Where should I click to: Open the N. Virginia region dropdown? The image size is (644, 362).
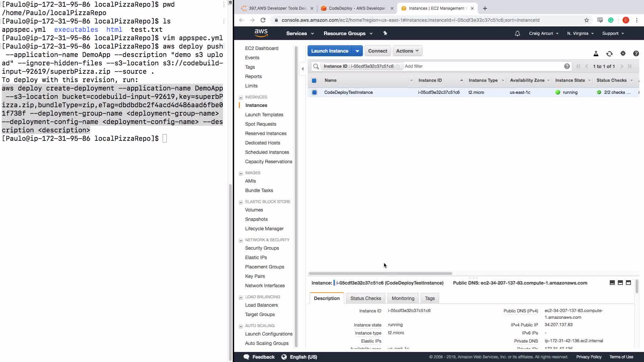580,34
